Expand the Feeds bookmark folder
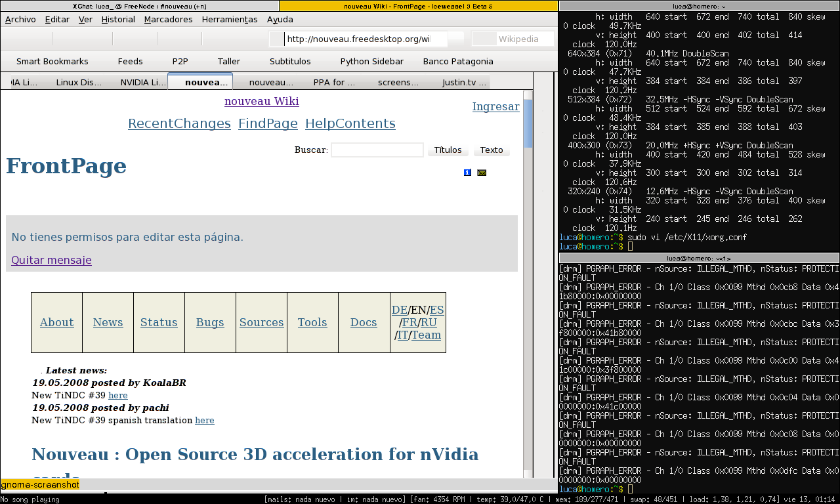The image size is (840, 504). [x=130, y=61]
